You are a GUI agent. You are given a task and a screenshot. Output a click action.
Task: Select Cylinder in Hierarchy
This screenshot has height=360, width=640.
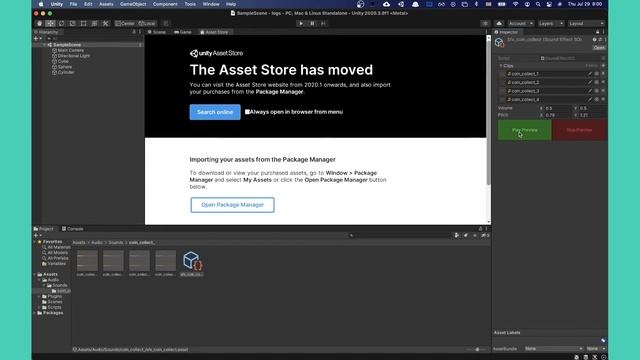point(66,72)
